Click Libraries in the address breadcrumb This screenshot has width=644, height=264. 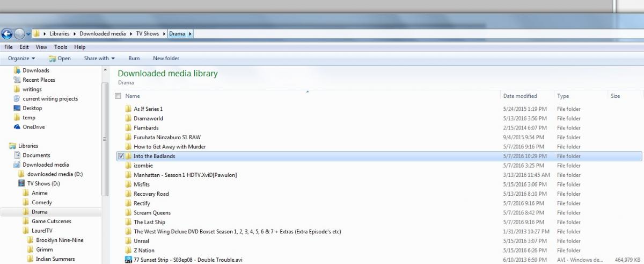point(60,33)
